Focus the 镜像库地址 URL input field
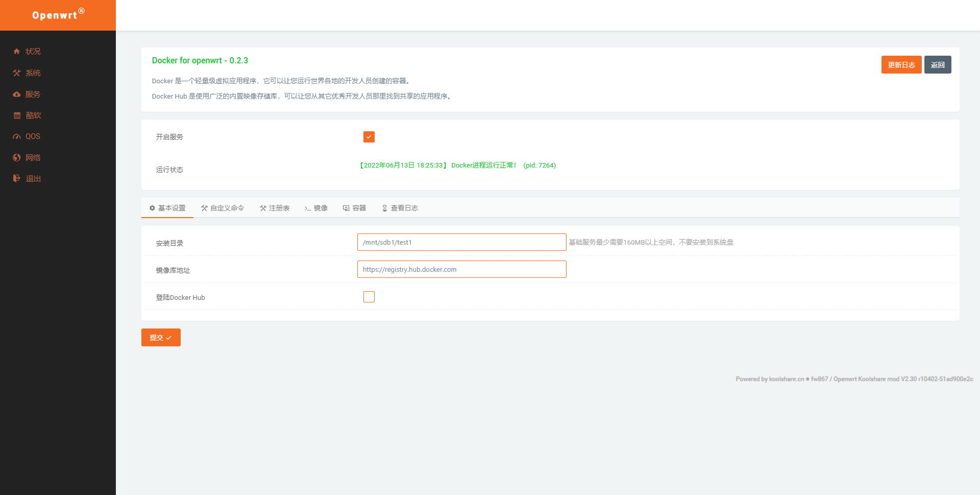980x495 pixels. (x=462, y=269)
